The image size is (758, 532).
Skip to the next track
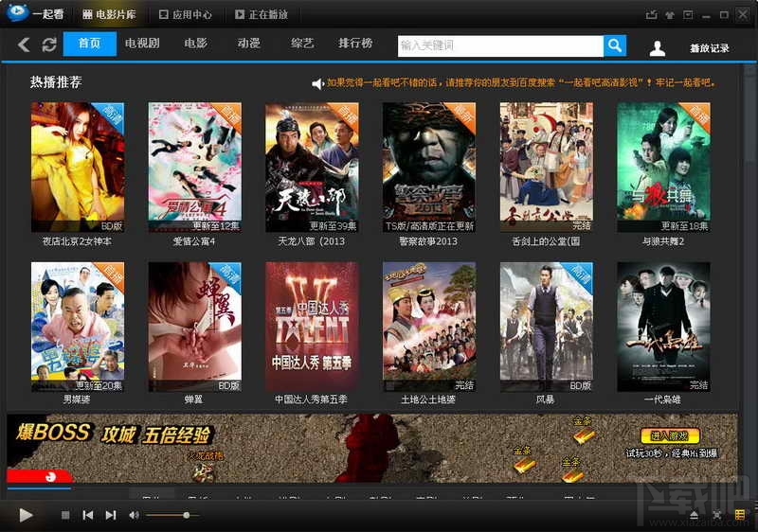coord(111,515)
